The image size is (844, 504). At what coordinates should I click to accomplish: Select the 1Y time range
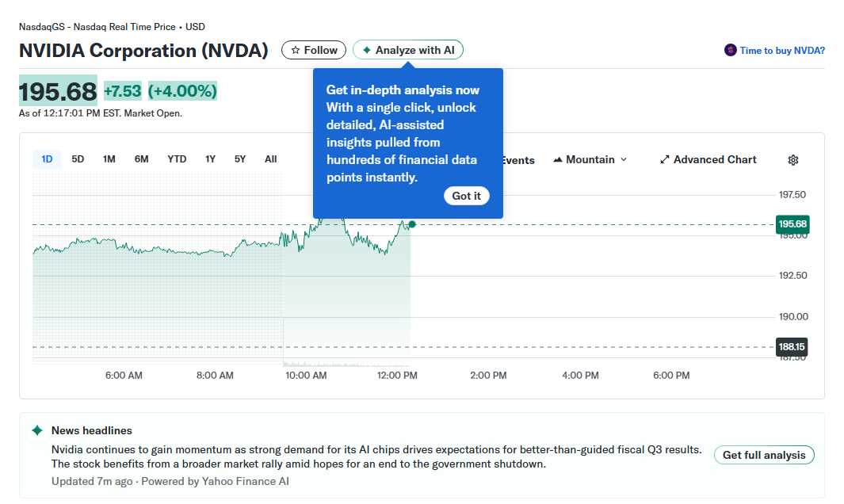(x=210, y=159)
